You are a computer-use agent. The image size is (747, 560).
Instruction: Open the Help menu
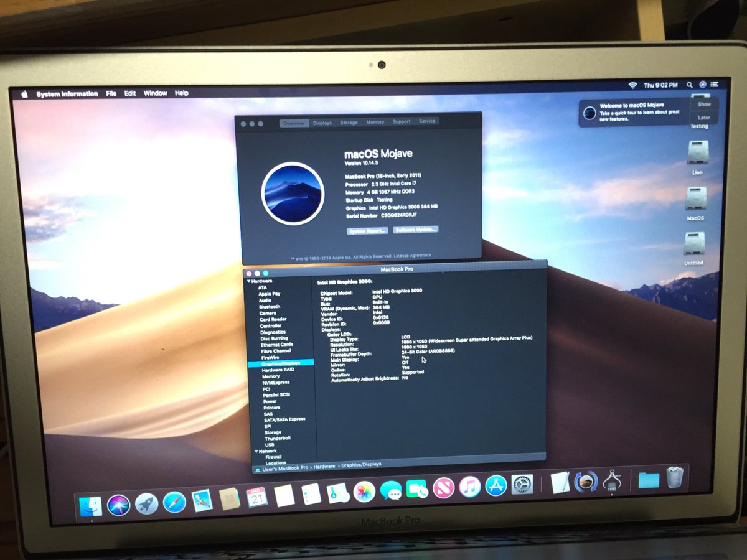pos(181,93)
